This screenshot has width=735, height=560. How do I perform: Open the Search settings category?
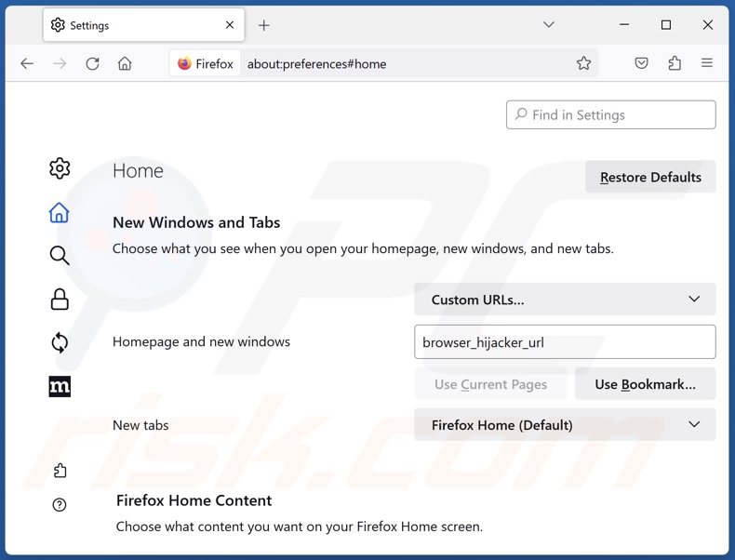60,256
